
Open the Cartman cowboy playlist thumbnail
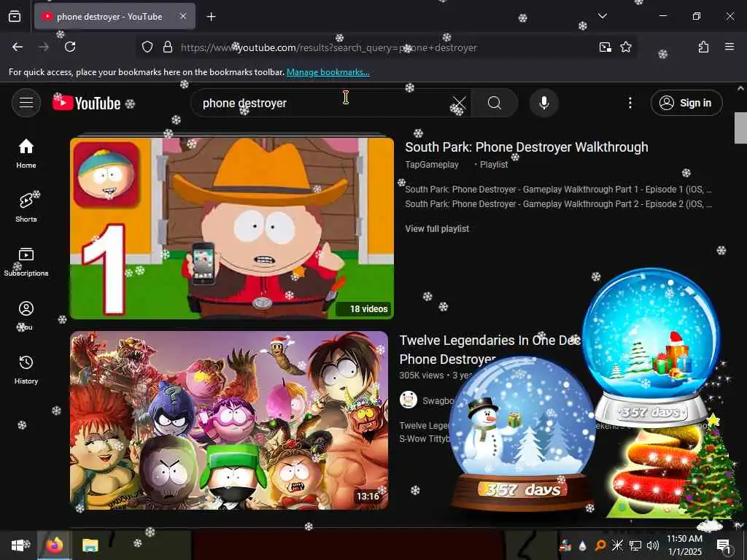point(232,228)
